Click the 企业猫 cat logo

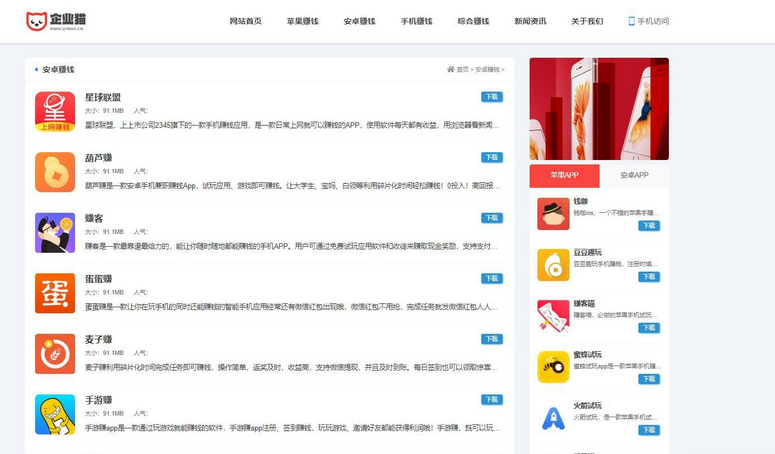click(x=55, y=21)
